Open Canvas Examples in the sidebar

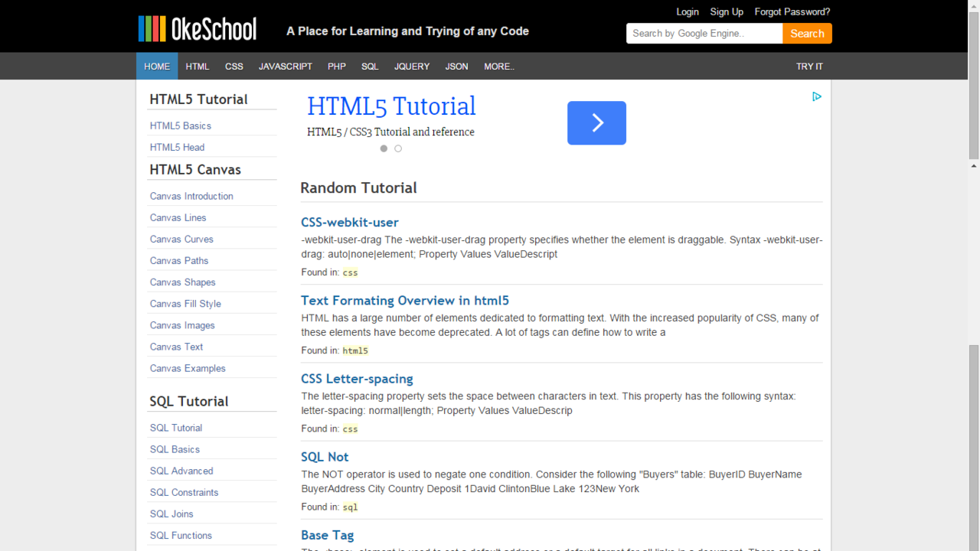[x=188, y=368]
